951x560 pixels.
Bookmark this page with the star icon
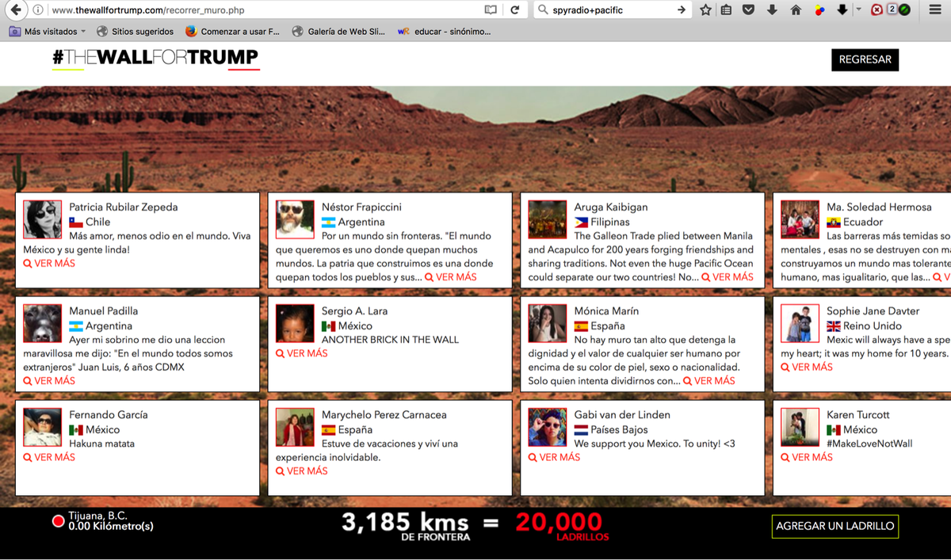pos(705,10)
